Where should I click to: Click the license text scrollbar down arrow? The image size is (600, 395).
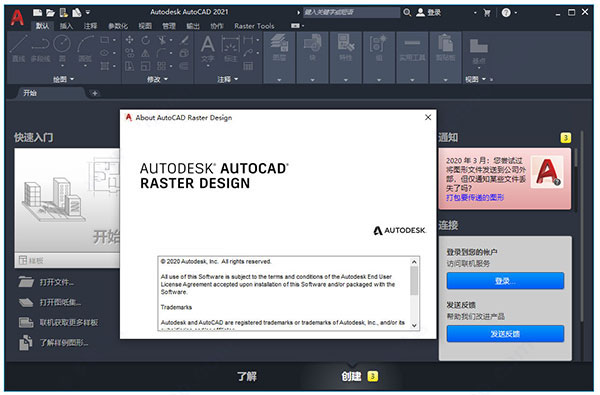point(414,325)
